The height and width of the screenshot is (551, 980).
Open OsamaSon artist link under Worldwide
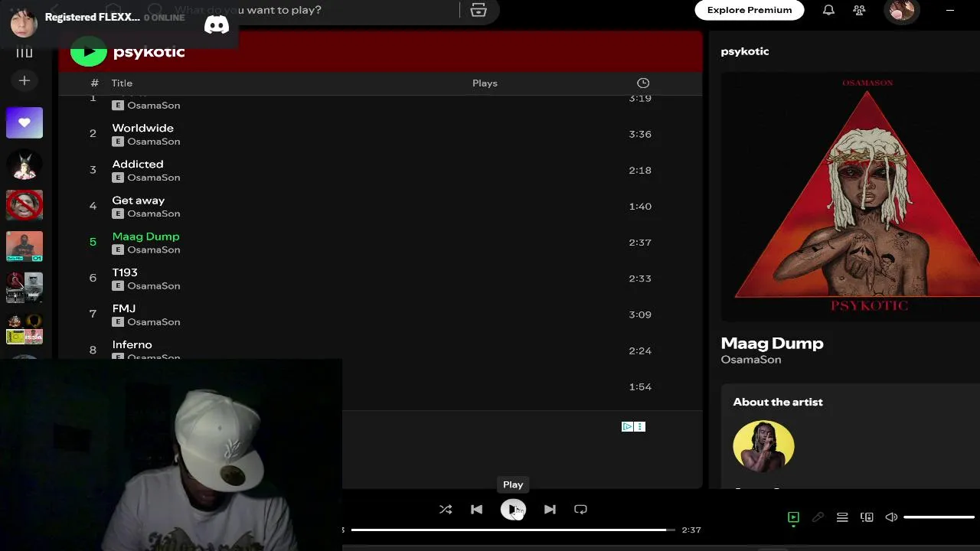(x=154, y=142)
